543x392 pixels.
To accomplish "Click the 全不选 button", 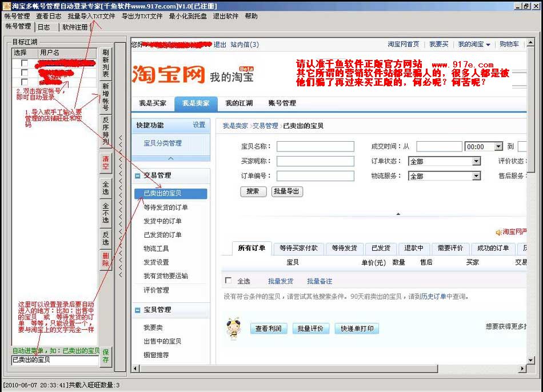I will coord(106,213).
